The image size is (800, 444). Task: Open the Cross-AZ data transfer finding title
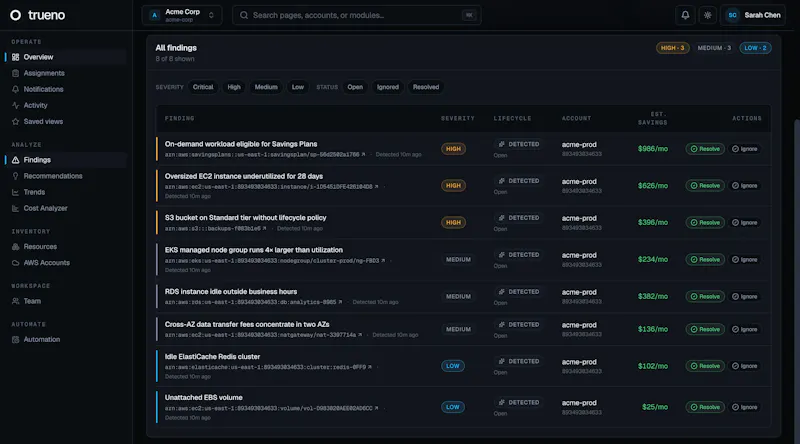point(247,325)
